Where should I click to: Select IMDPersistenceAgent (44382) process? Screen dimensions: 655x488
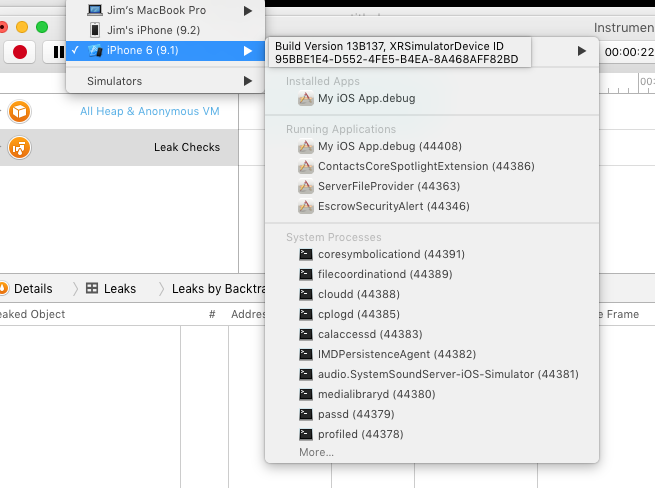[x=432, y=355]
